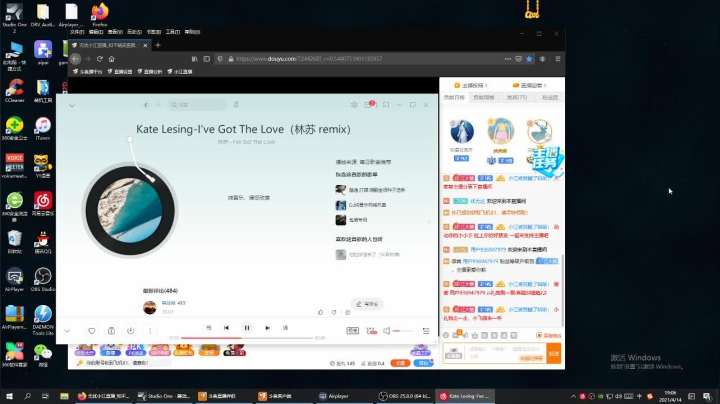Image resolution: width=720 pixels, height=404 pixels.
Task: Collapse the song detail page with top-left chevron
Action: [72, 105]
